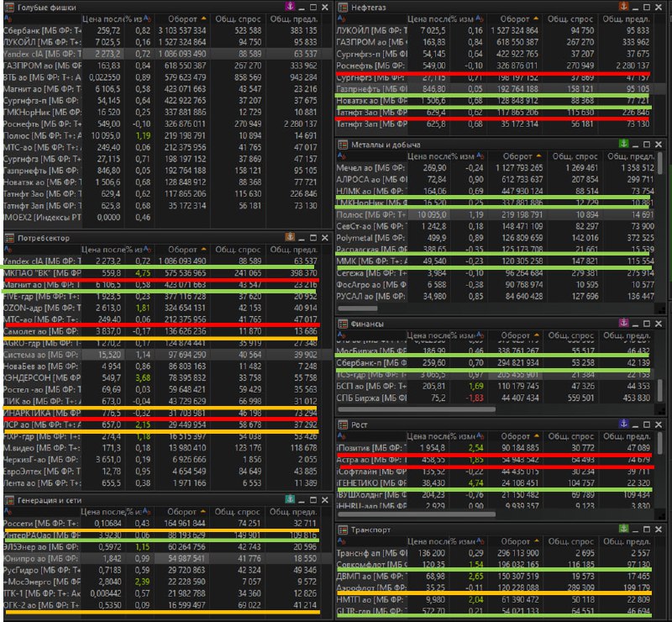Click the header corner icon in Голубые фишки table
Screen dimensions: 672x622
click(x=8, y=18)
